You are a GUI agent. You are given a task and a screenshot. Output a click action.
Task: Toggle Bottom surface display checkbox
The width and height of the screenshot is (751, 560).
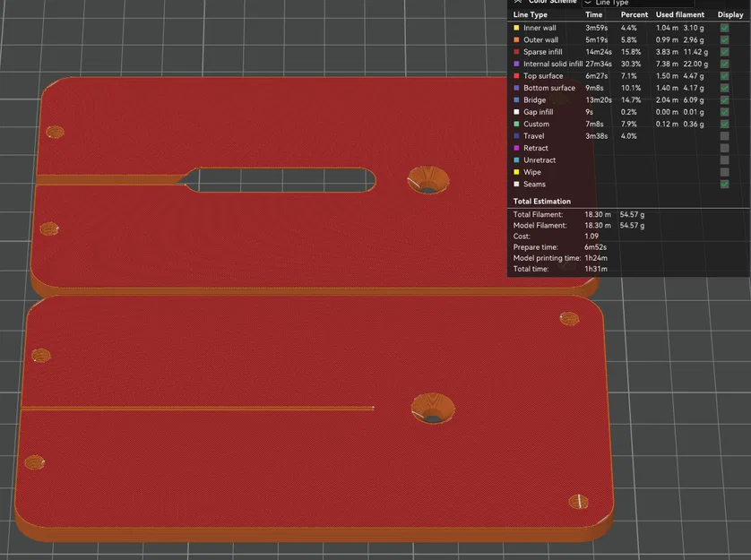(724, 88)
